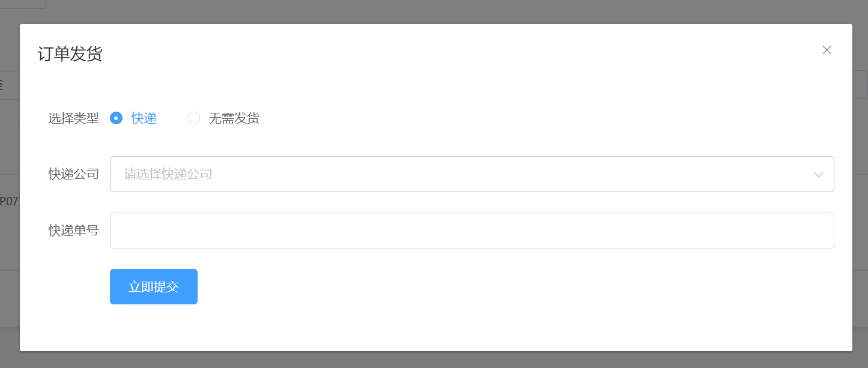Click the 无需发货 option label text
868x368 pixels.
click(234, 118)
